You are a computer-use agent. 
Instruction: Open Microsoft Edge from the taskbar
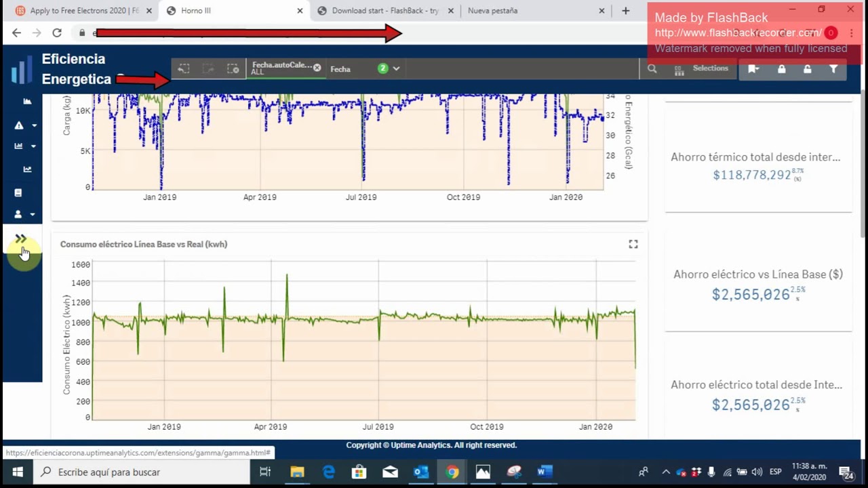[x=328, y=472]
